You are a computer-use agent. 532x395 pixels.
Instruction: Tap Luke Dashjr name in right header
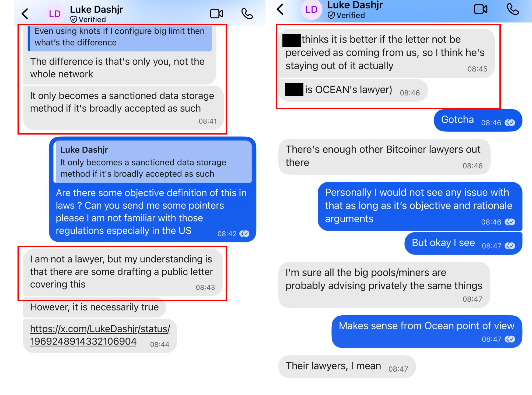(355, 5)
